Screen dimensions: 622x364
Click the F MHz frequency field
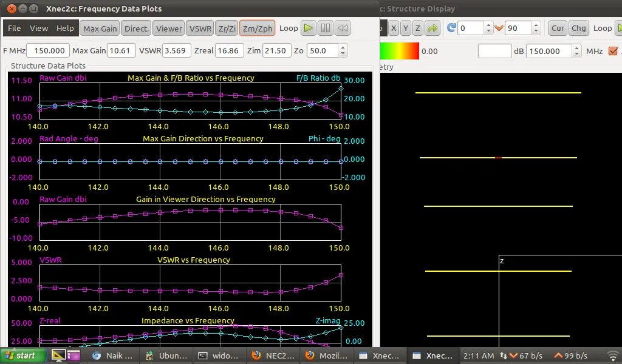coord(49,51)
